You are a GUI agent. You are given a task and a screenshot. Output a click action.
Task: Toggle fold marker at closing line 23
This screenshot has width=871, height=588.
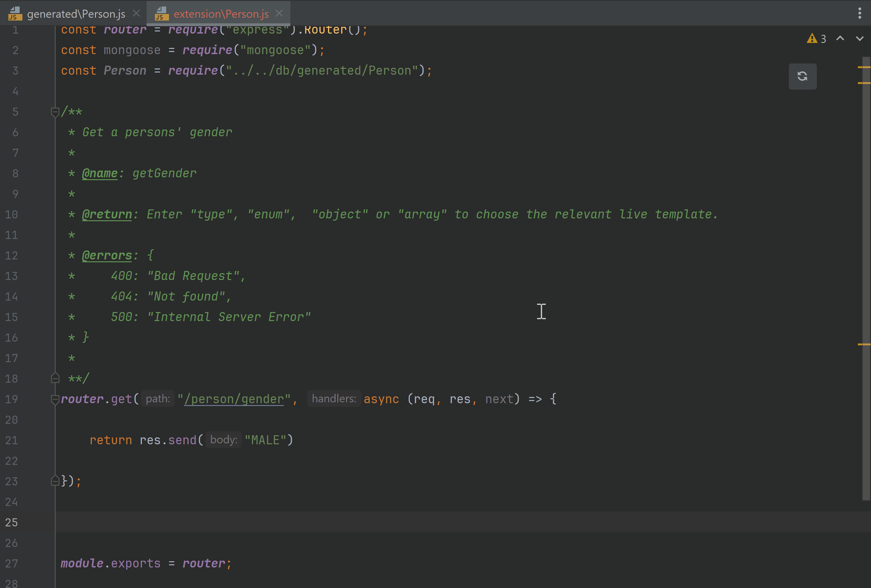click(x=55, y=481)
